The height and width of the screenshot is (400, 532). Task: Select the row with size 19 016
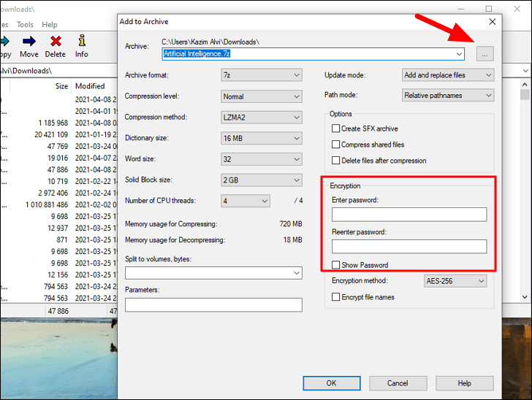tap(58, 158)
